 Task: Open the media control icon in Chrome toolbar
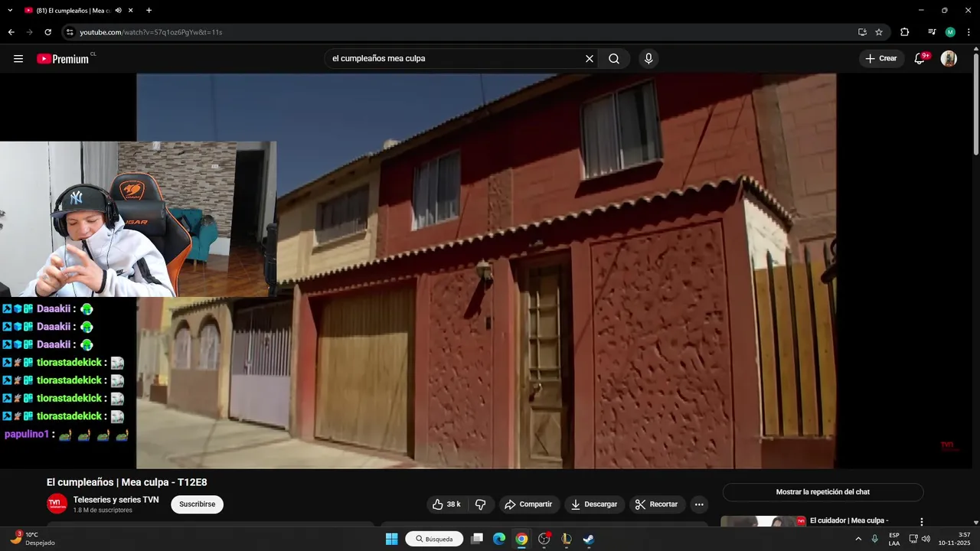[932, 32]
